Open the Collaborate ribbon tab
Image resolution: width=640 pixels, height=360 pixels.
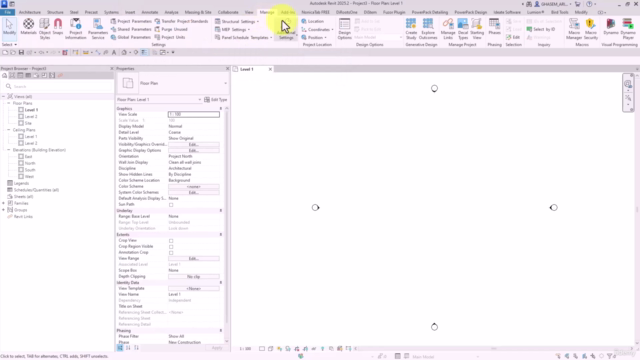(228, 12)
